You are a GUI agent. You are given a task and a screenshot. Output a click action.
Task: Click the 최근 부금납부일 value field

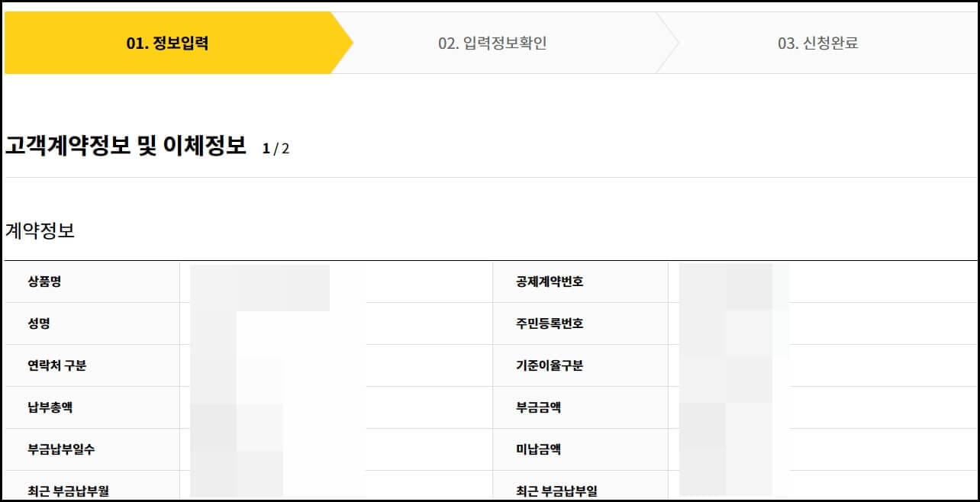(817, 488)
